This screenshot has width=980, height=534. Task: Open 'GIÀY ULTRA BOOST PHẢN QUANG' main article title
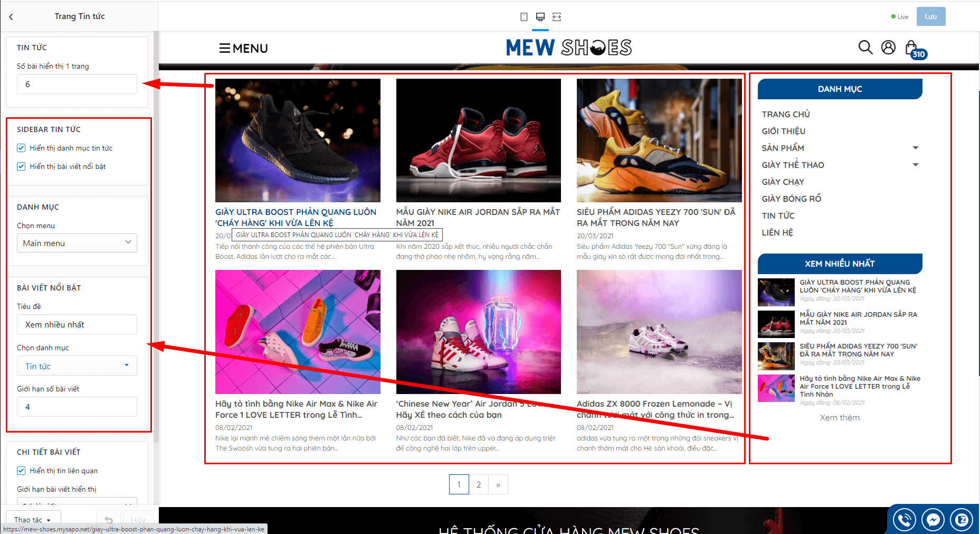tap(296, 218)
